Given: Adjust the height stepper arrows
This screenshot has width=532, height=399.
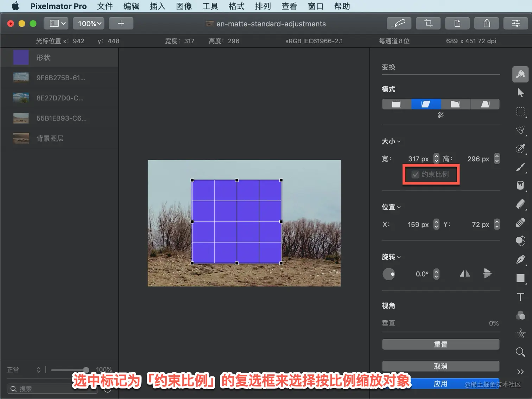Looking at the screenshot, I should click(497, 158).
